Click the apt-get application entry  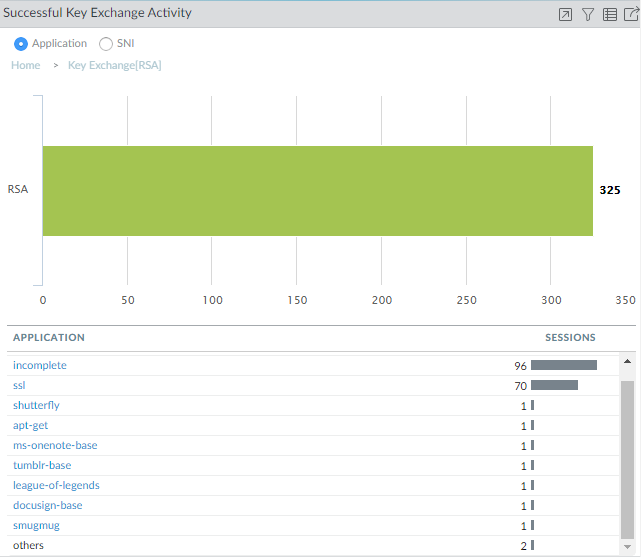pos(31,425)
